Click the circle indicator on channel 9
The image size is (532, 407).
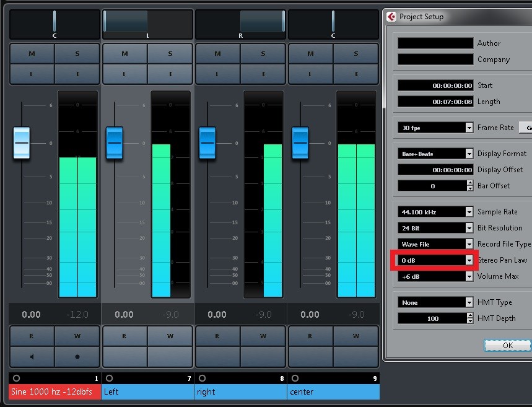pyautogui.click(x=295, y=378)
